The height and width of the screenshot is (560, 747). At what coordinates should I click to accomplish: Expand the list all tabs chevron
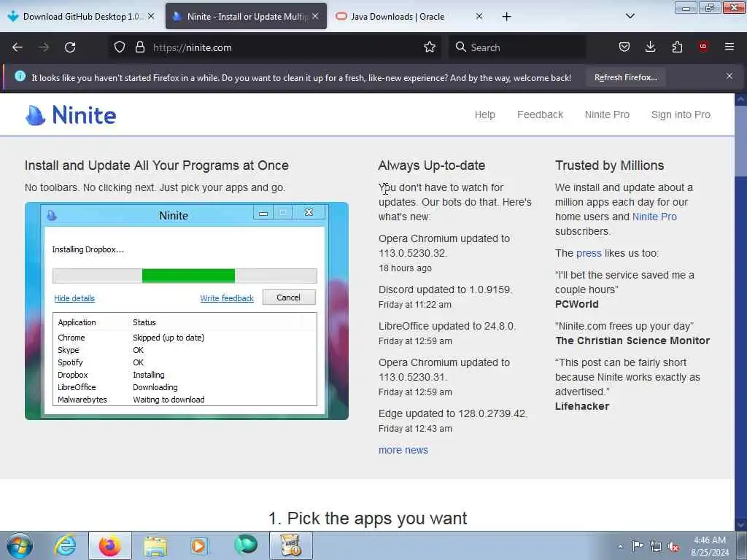click(630, 16)
